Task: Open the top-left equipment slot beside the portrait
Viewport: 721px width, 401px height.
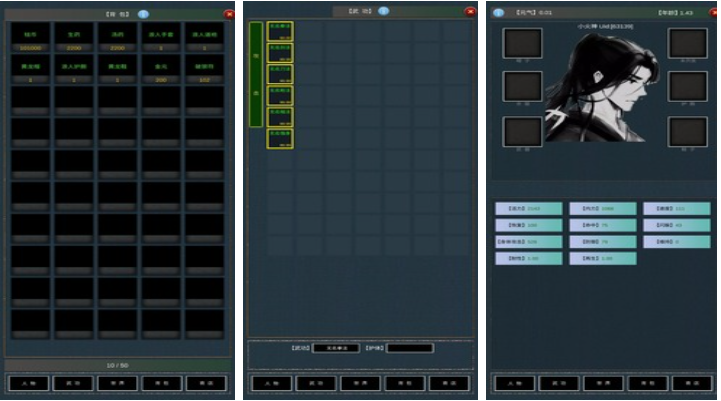Action: point(522,43)
